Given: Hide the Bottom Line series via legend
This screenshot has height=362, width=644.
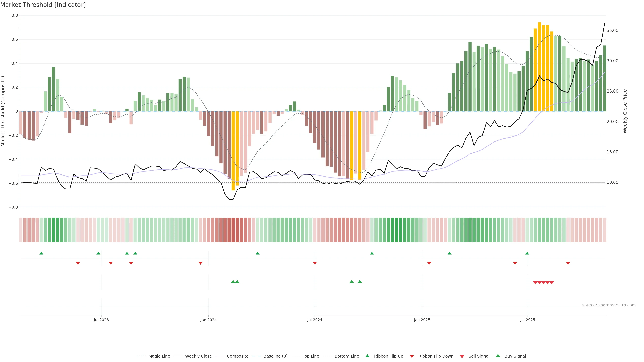Looking at the screenshot, I should tap(346, 356).
